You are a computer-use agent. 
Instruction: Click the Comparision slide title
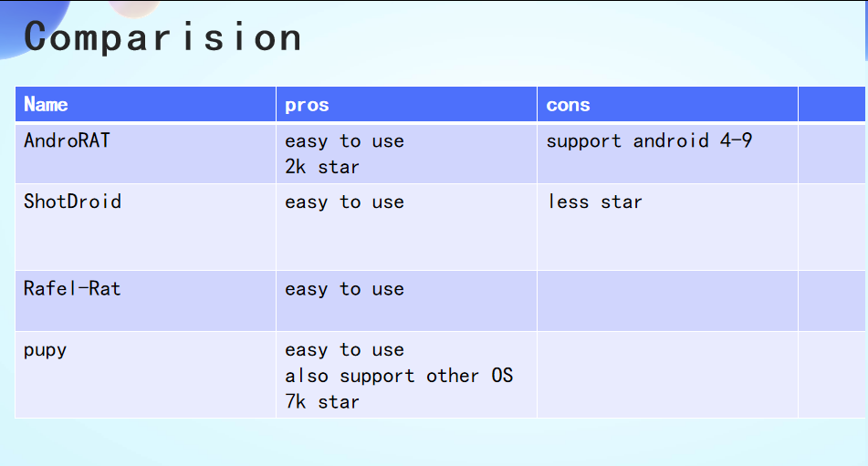point(163,37)
